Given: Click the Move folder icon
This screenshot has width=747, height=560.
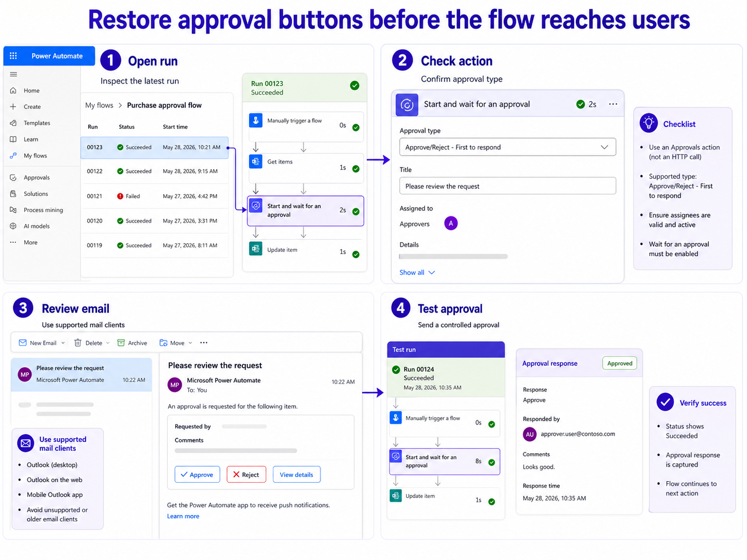Looking at the screenshot, I should (x=164, y=343).
